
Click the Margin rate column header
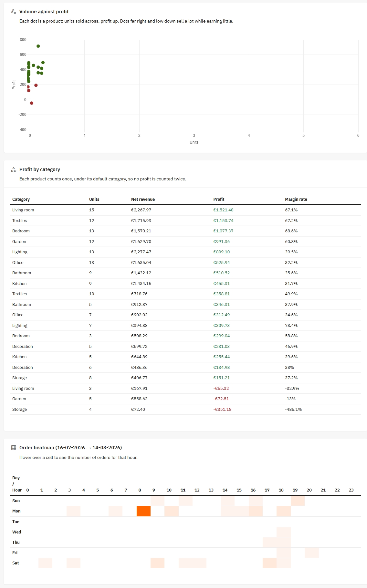click(x=296, y=199)
